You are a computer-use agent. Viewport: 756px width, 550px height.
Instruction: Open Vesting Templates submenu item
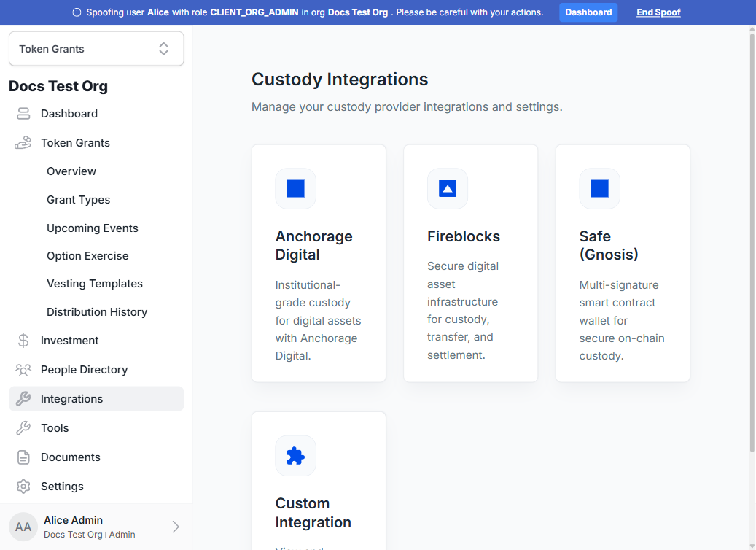tap(95, 284)
